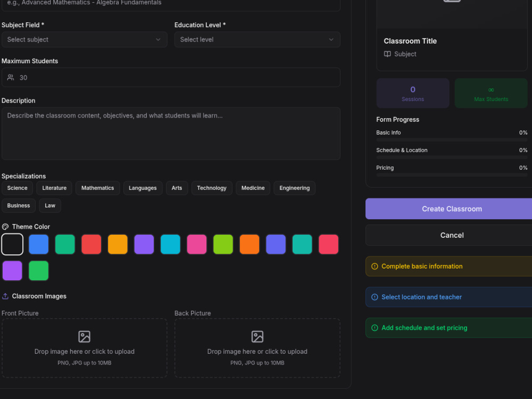Click the Basic Info progress label
This screenshot has width=532, height=399.
click(x=388, y=132)
